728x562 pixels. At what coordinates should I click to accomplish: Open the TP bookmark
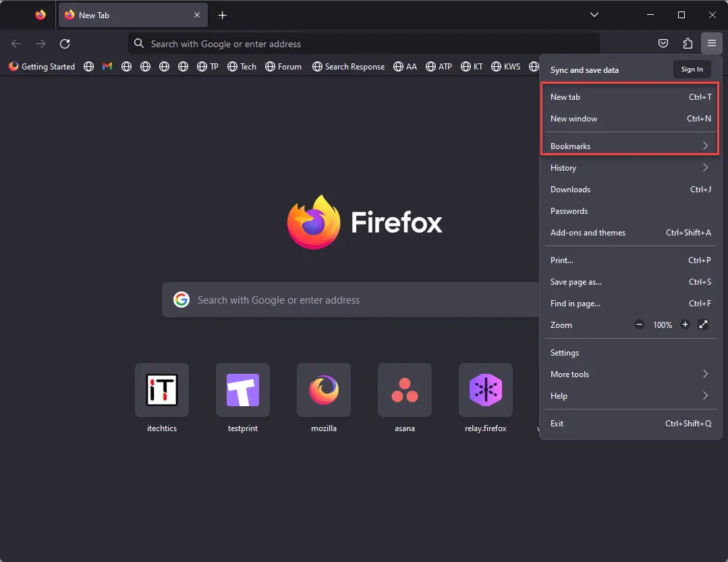pos(208,66)
